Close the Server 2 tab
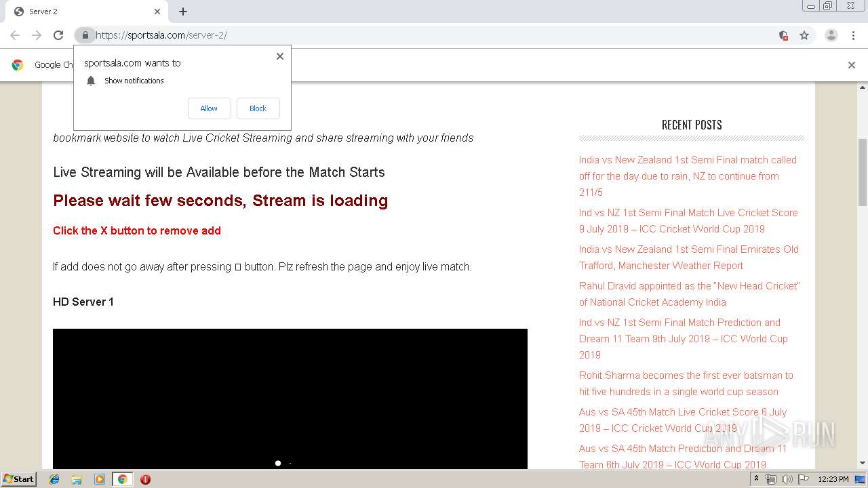Image resolution: width=868 pixels, height=488 pixels. (157, 12)
